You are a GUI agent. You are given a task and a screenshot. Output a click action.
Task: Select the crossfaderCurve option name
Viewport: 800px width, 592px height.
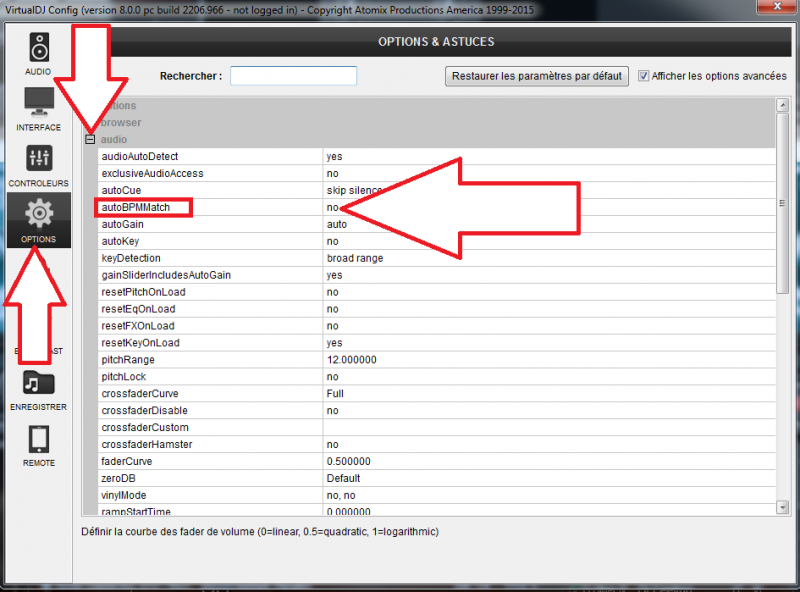click(x=140, y=393)
